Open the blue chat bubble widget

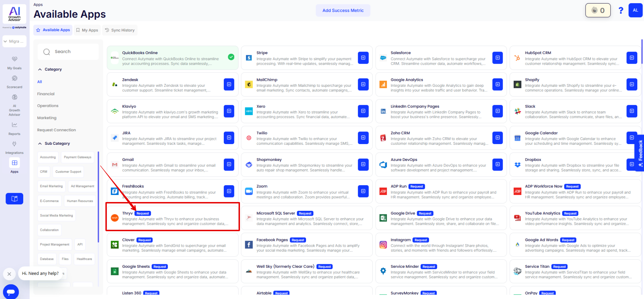coord(11,292)
